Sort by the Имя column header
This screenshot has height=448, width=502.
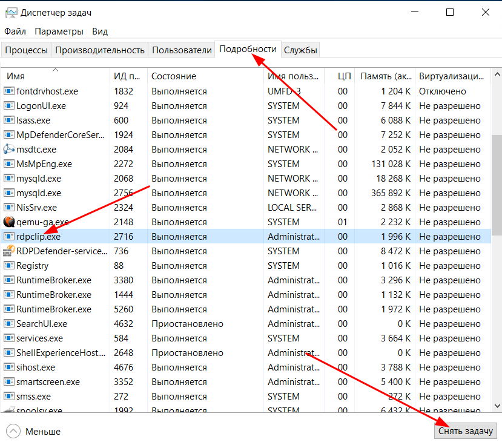(54, 76)
